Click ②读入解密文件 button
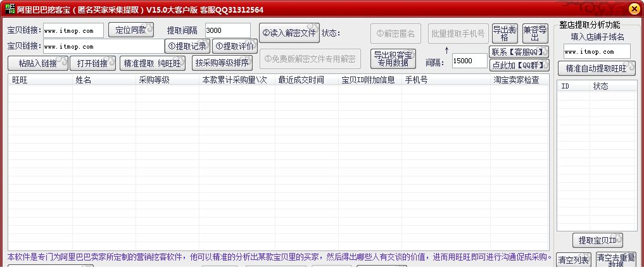Image resolution: width=644 pixels, height=277 pixels. click(x=289, y=33)
